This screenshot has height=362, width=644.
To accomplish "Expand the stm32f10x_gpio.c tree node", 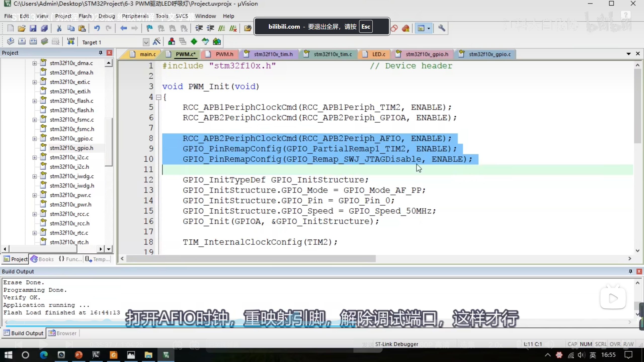I will 34,139.
